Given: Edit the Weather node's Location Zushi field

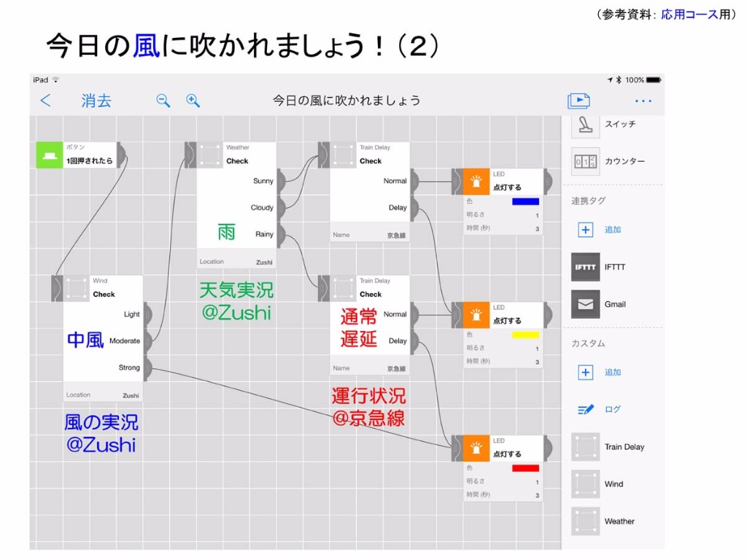Looking at the screenshot, I should [x=236, y=262].
